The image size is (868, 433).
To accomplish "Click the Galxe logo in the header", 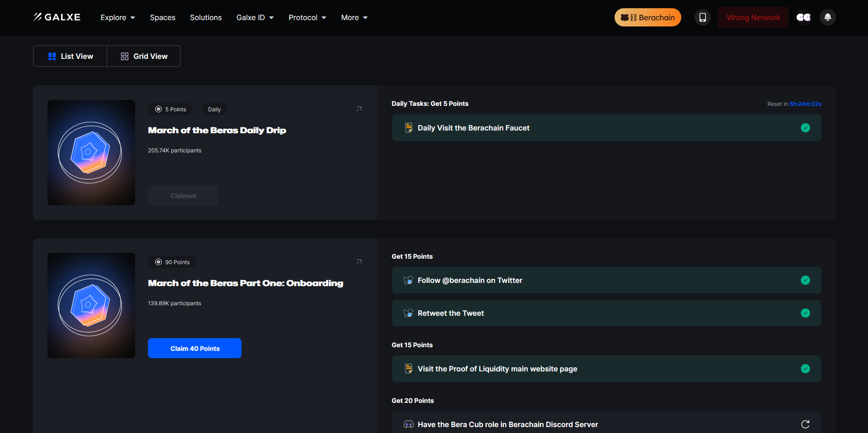I will (x=57, y=17).
